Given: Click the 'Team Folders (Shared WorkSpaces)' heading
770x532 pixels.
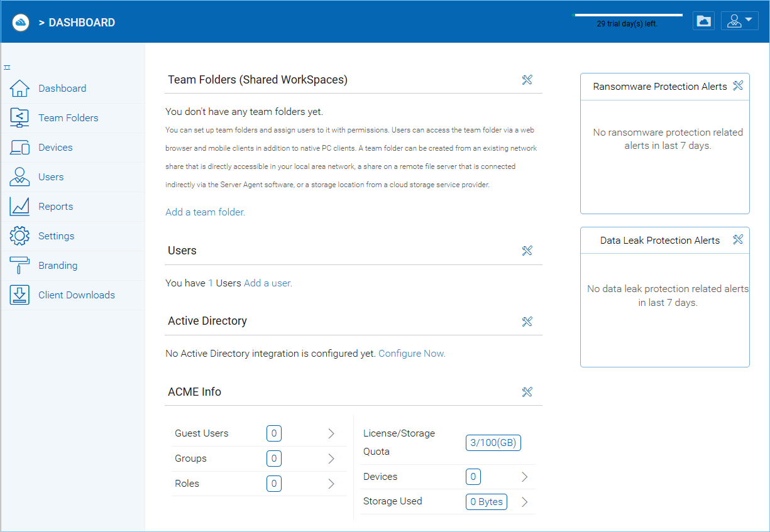Looking at the screenshot, I should point(258,80).
